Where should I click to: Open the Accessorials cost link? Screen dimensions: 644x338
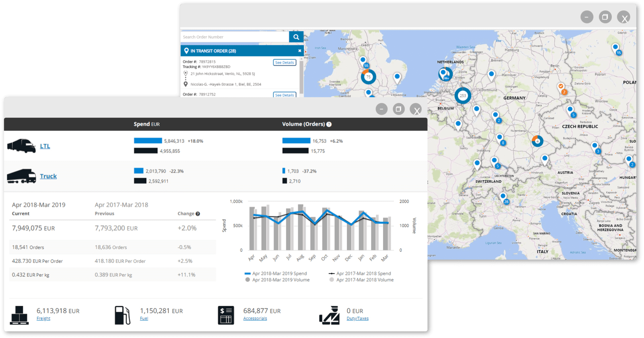pos(255,319)
